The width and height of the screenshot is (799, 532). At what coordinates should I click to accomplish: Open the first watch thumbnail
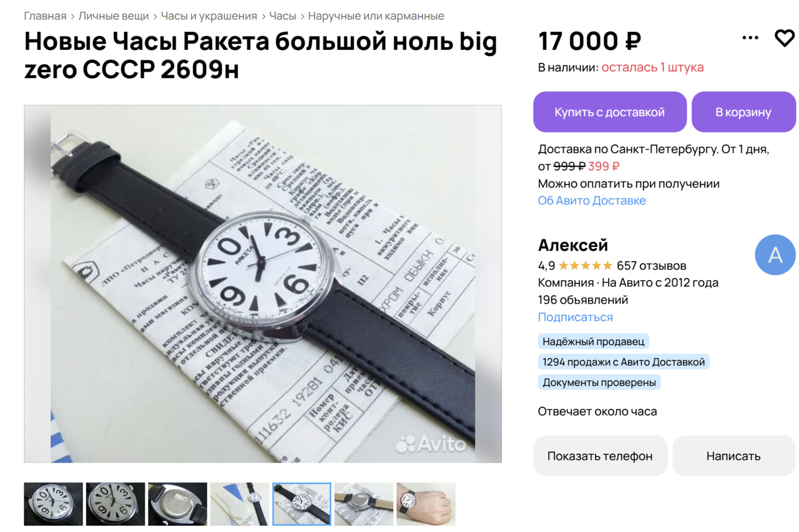54,504
